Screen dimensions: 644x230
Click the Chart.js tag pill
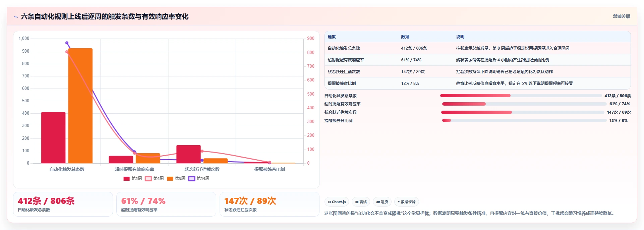tap(337, 202)
